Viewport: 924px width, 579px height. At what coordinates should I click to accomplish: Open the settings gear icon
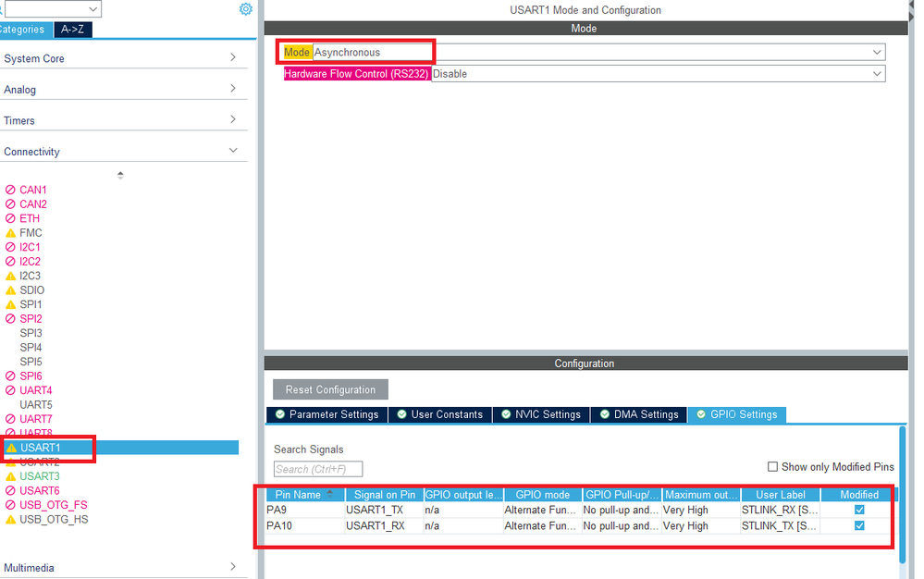pos(246,9)
